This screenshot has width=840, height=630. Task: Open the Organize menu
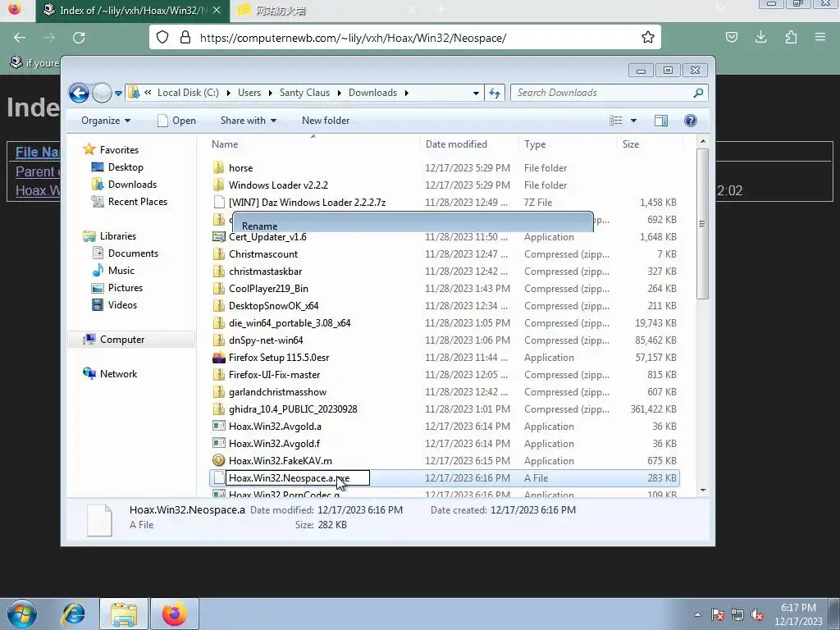click(106, 121)
